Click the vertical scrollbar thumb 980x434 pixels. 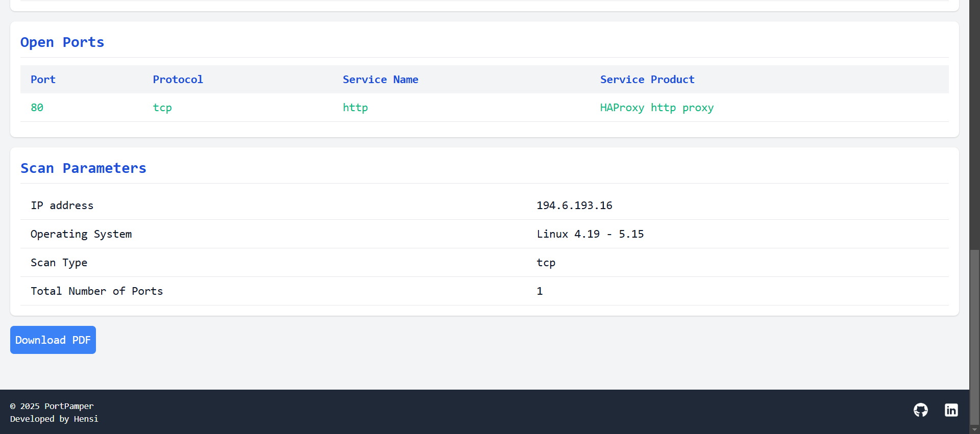click(x=974, y=337)
